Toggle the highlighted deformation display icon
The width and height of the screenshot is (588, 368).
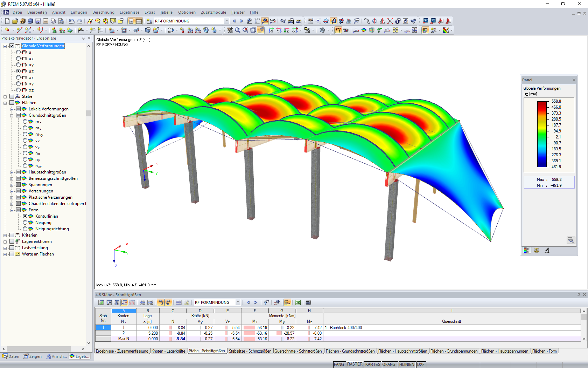pos(338,30)
